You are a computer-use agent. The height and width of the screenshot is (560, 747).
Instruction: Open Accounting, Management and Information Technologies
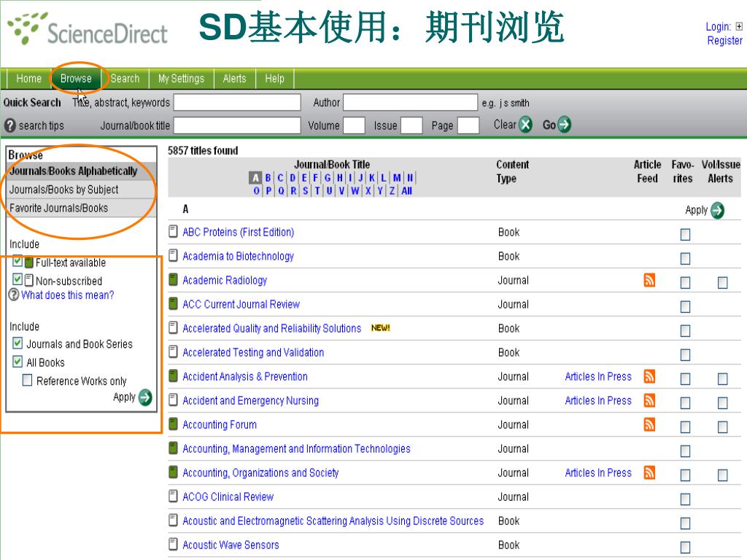(x=296, y=449)
